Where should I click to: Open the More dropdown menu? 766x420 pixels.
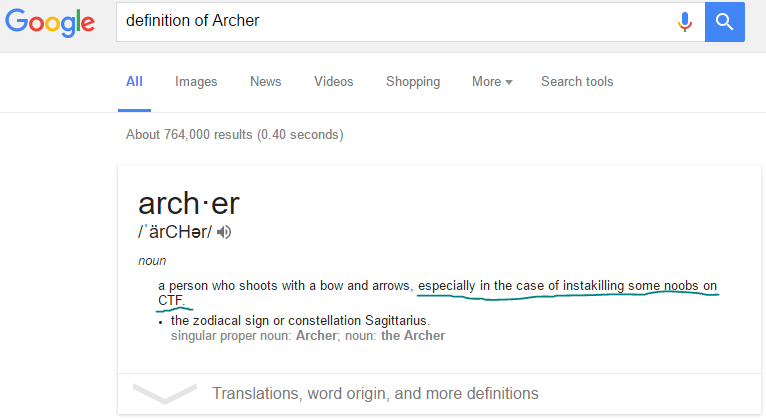(x=492, y=82)
